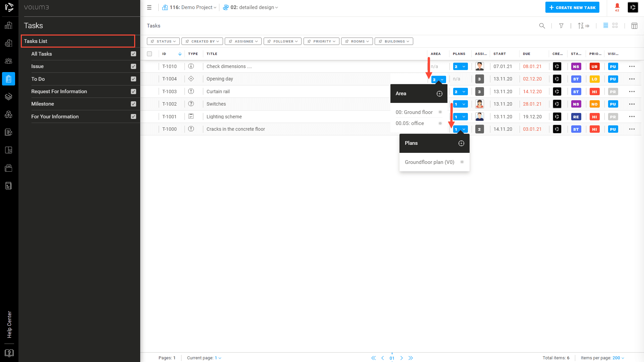
Task: Click the Volum3 logo icon
Action: coord(9,7)
